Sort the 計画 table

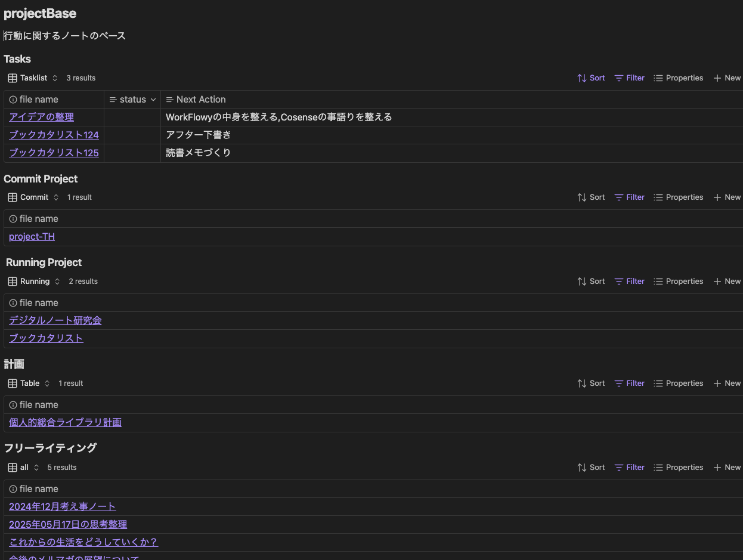591,383
